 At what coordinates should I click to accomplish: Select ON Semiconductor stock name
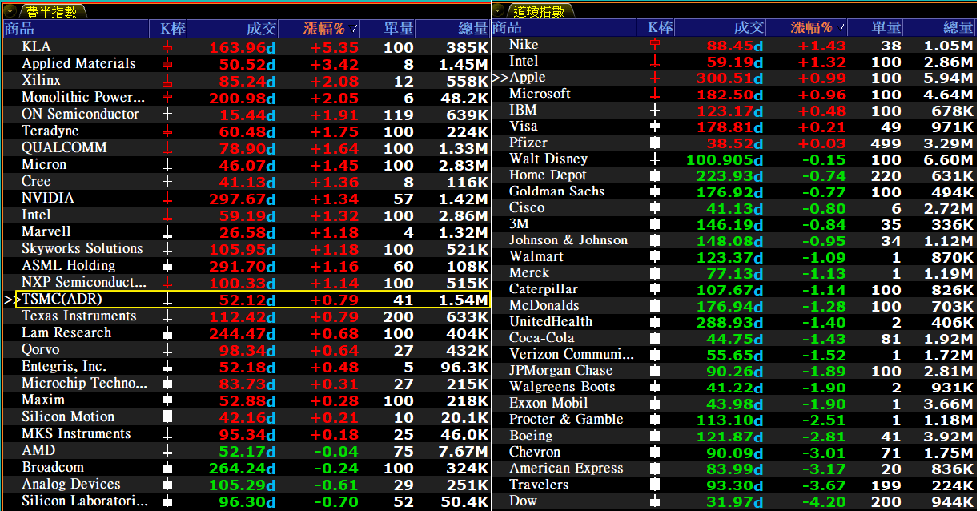80,114
